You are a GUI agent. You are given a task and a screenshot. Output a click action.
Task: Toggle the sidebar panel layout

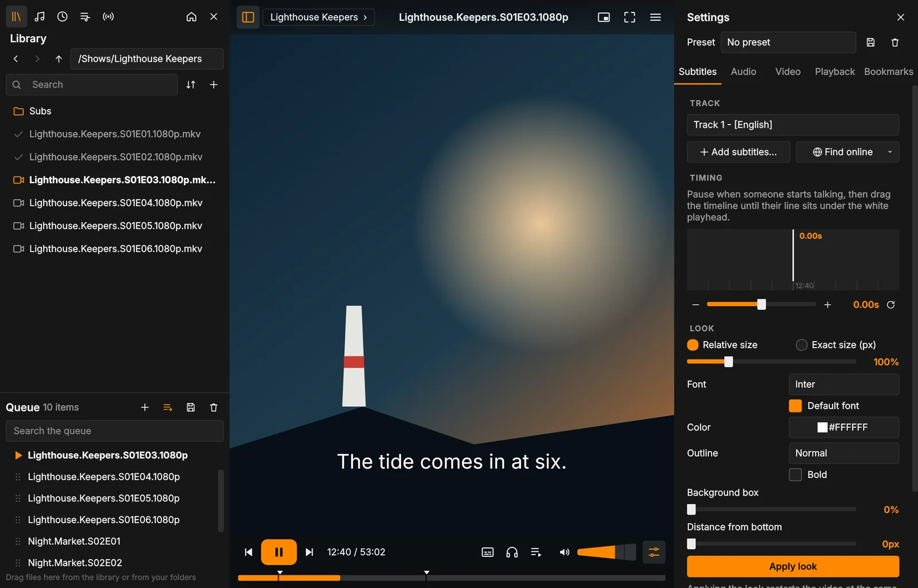(x=248, y=17)
